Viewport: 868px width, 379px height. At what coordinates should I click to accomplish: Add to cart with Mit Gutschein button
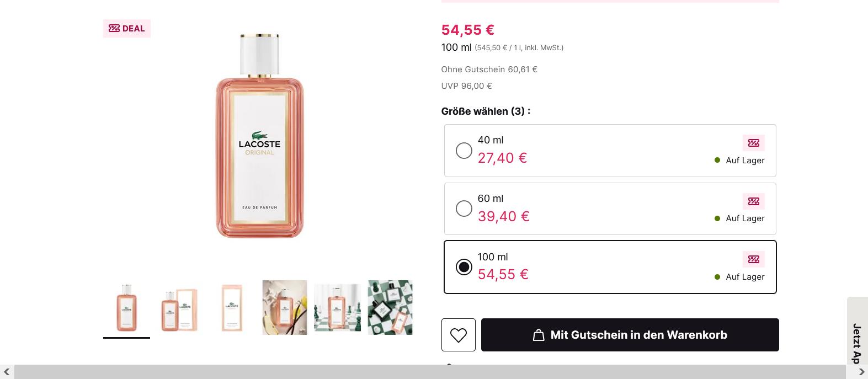(630, 335)
